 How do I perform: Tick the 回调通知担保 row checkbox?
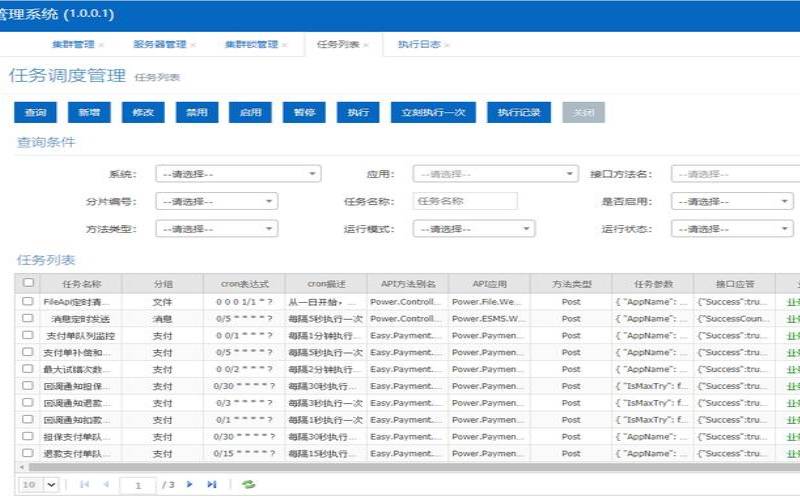tap(28, 386)
